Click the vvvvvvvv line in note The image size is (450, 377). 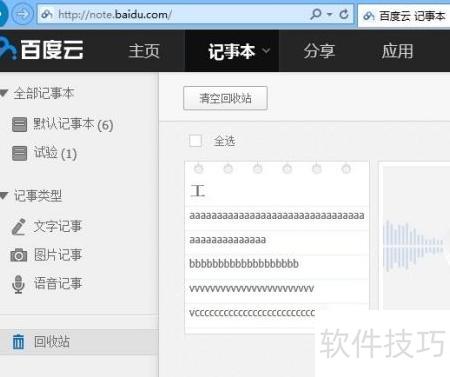click(251, 289)
